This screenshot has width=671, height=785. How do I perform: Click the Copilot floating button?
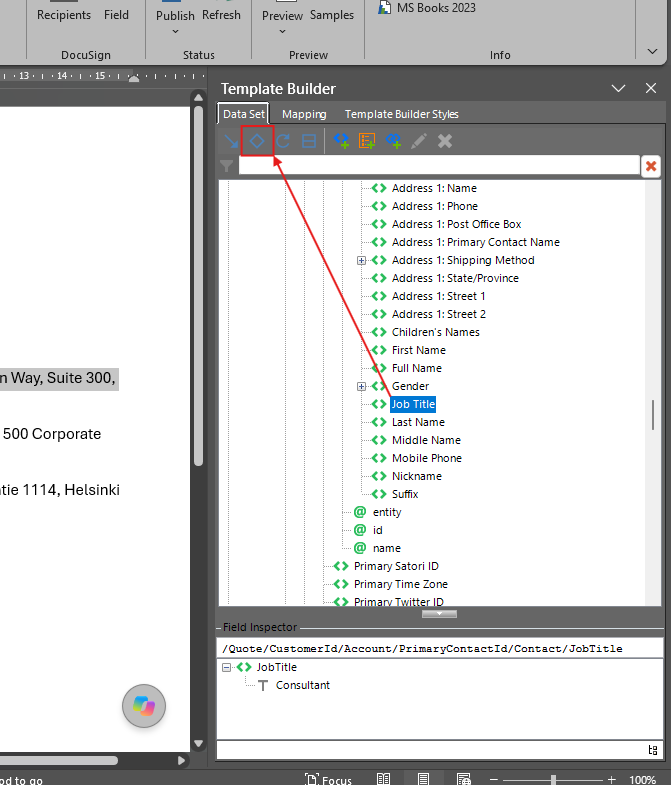(144, 706)
